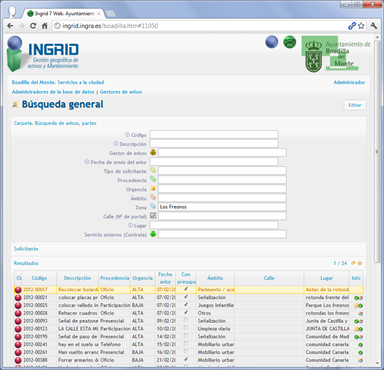Expand the Solicitante section
Viewport: 384px width, 370px height.
26,249
